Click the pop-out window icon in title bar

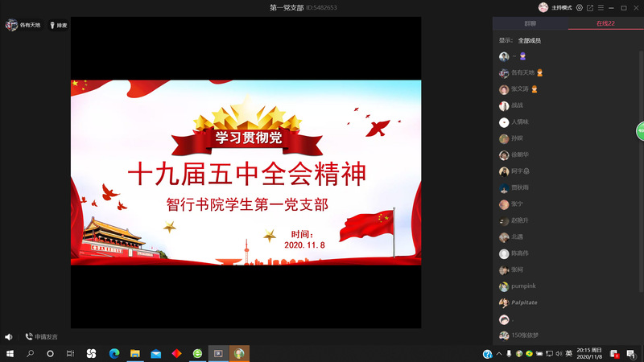pyautogui.click(x=590, y=7)
